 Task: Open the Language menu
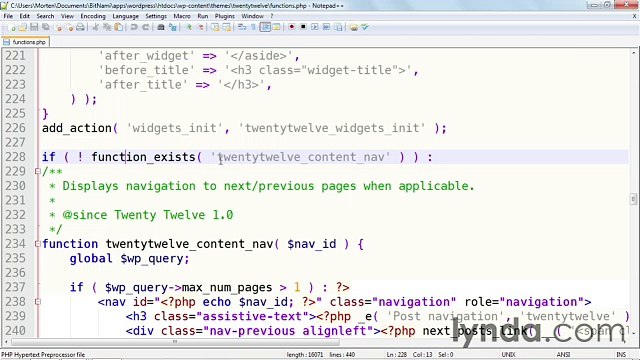coord(125,16)
